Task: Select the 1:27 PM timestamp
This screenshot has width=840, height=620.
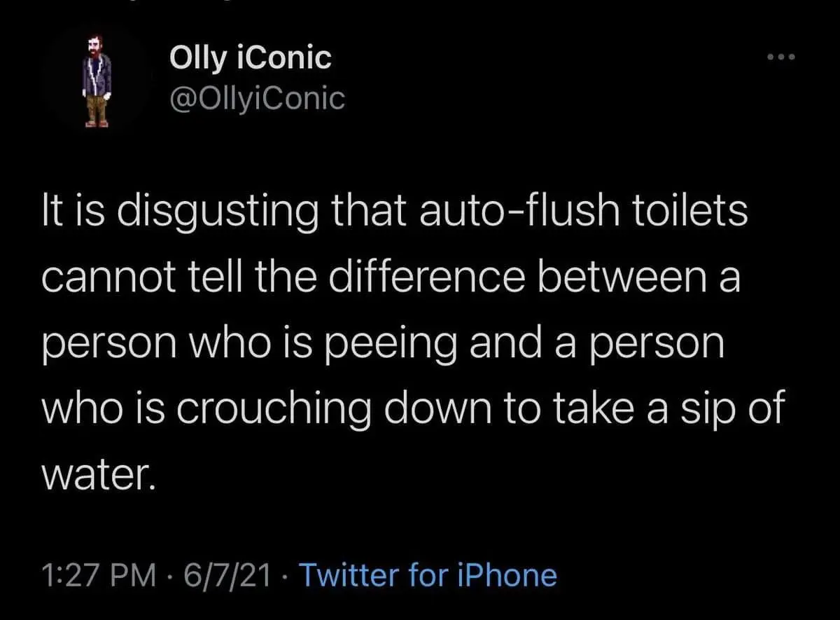Action: pos(98,576)
